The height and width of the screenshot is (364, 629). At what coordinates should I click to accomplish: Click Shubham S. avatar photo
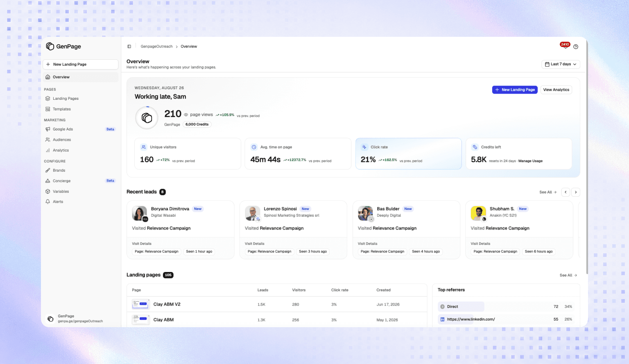478,213
